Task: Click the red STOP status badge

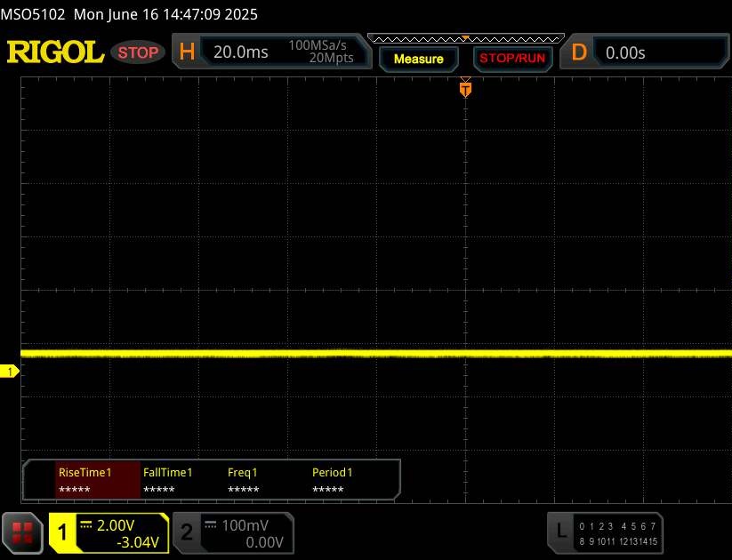Action: click(x=139, y=52)
